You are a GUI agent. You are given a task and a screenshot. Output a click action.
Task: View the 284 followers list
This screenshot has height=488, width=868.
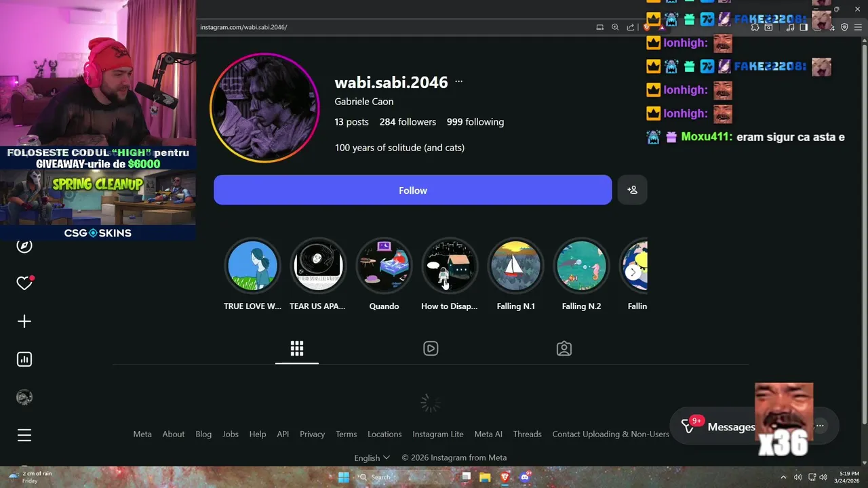[408, 122]
